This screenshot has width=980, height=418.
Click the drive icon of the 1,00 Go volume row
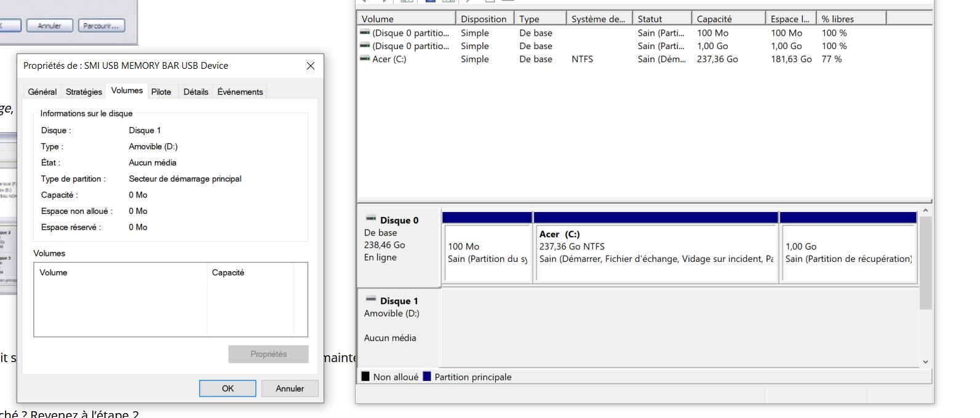(x=365, y=45)
